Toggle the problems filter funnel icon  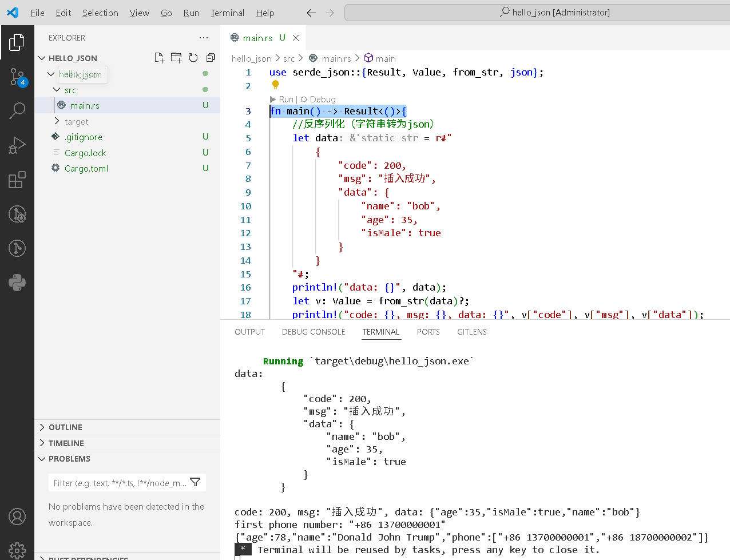coord(195,483)
